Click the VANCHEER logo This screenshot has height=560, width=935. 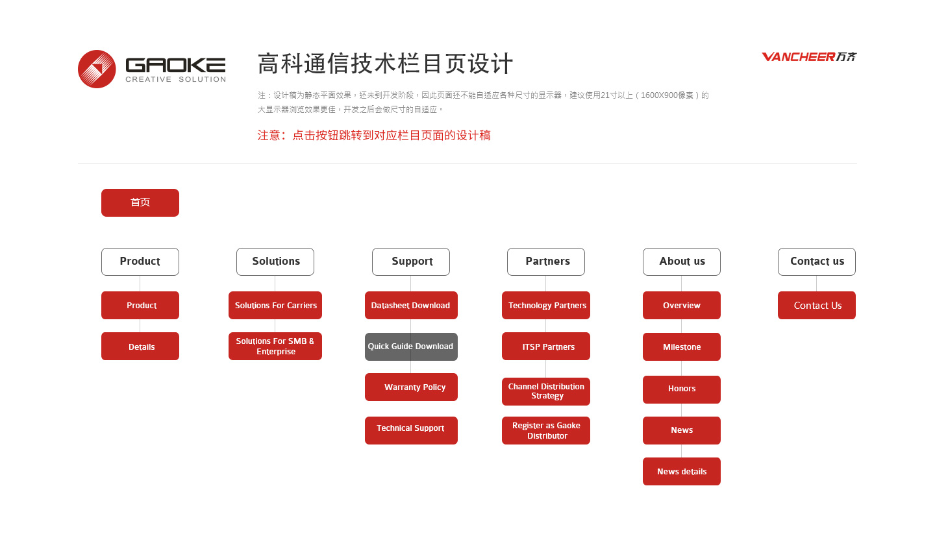pyautogui.click(x=809, y=56)
